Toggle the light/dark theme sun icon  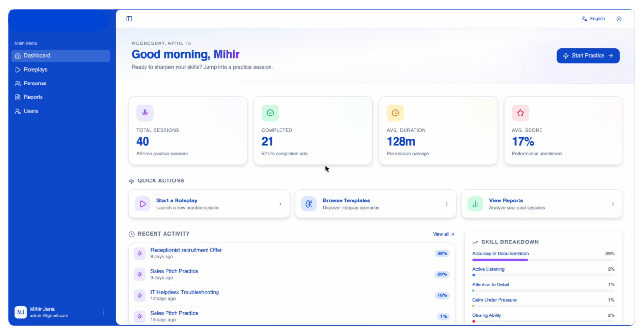pos(619,19)
